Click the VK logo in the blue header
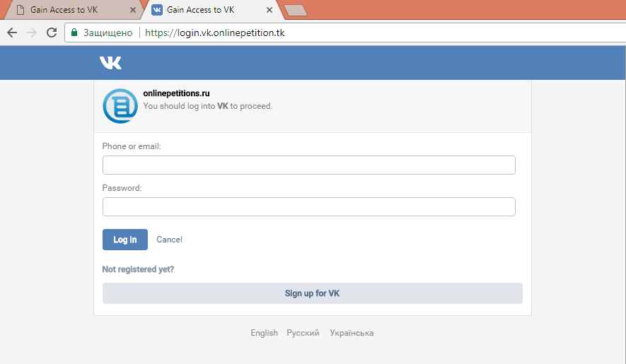Image resolution: width=626 pixels, height=364 pixels. (110, 63)
